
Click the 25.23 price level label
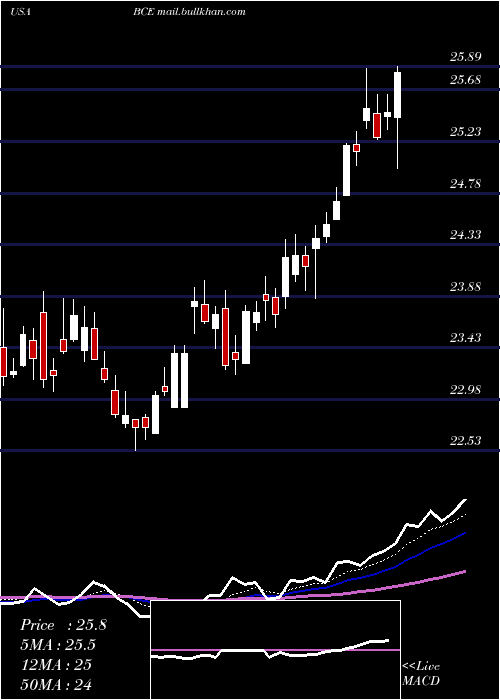click(x=465, y=132)
